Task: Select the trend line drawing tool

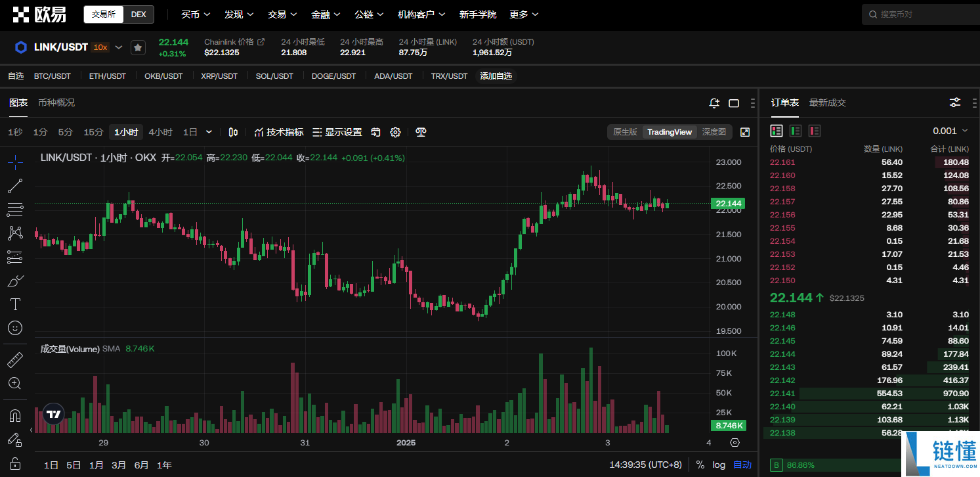Action: click(x=15, y=187)
